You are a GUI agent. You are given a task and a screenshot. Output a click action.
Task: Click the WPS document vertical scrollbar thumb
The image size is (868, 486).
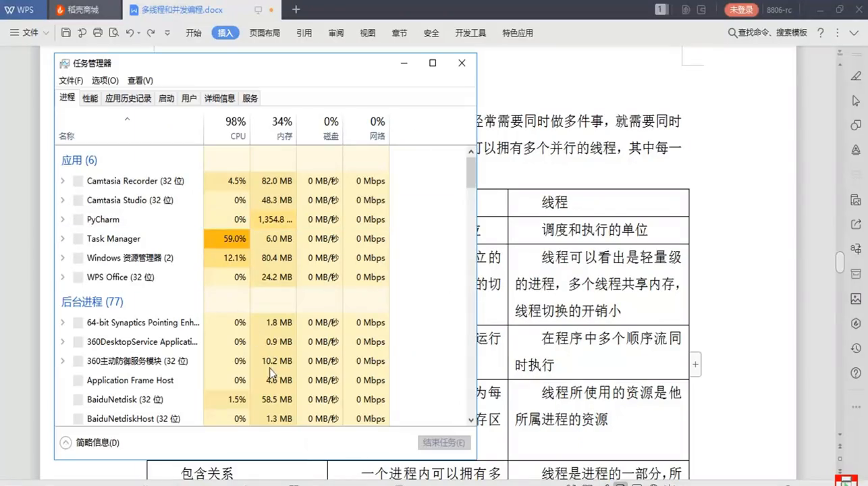click(840, 263)
